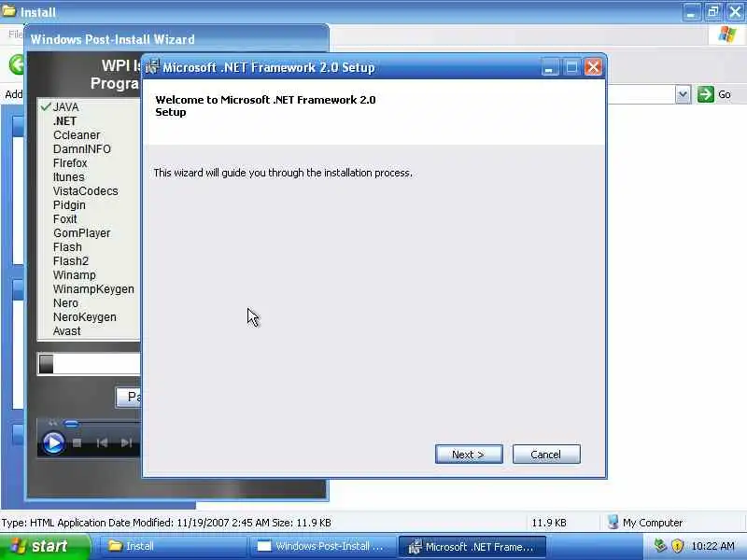Select Nero in the WPI list
The image size is (747, 560).
65,302
